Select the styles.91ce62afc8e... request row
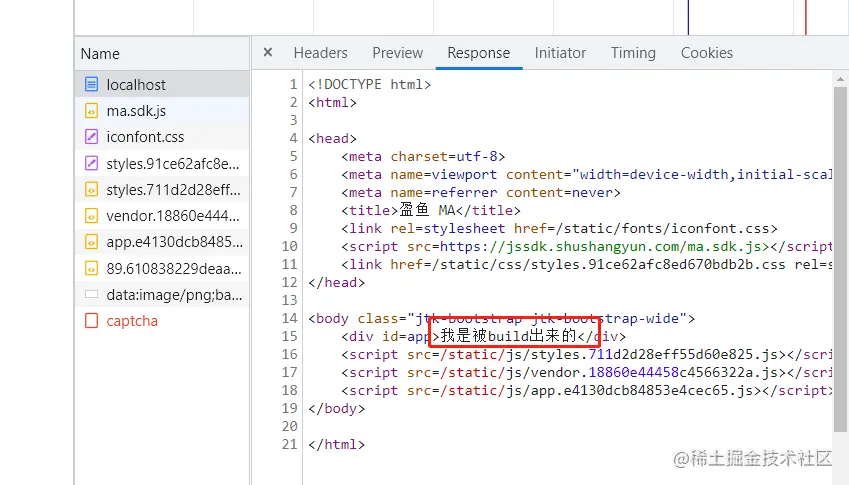The height and width of the screenshot is (485, 849). pos(162,163)
